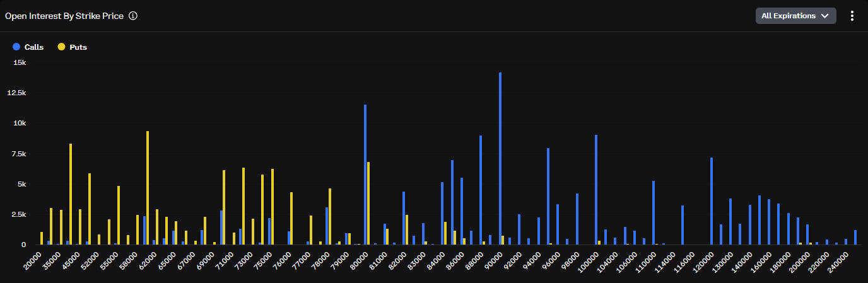The height and width of the screenshot is (283, 868).
Task: Select the blue call bar at 82000
Action: [x=404, y=218]
